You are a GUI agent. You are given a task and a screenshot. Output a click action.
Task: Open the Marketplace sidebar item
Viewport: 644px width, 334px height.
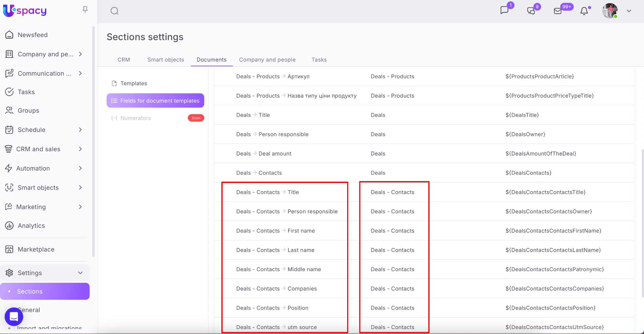tap(36, 249)
